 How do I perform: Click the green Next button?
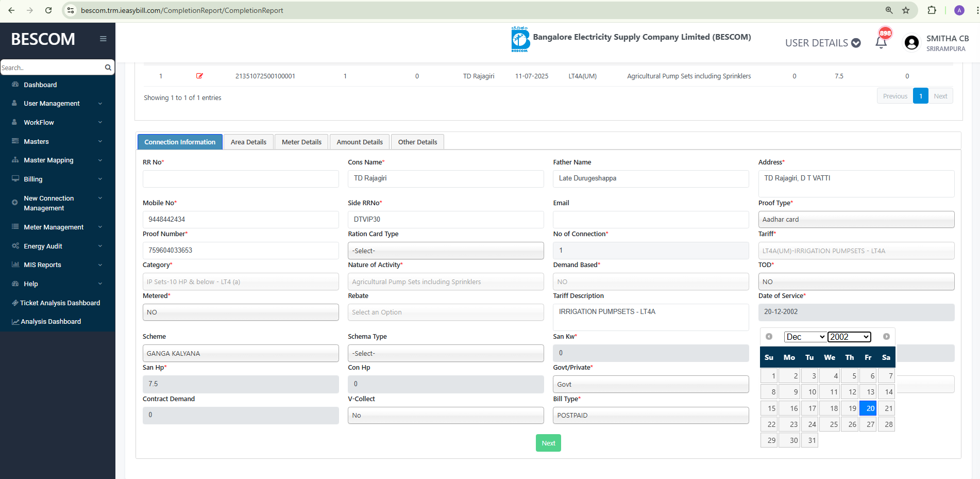pyautogui.click(x=548, y=443)
